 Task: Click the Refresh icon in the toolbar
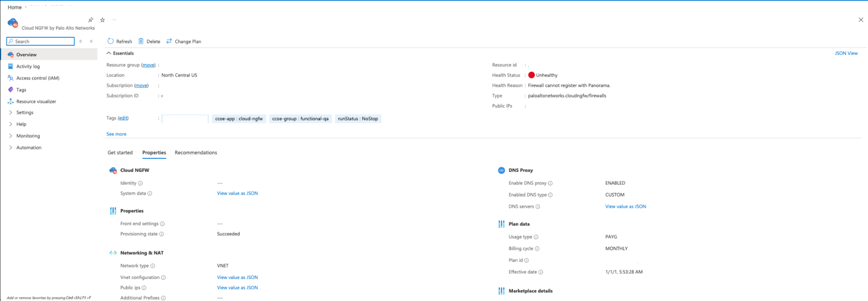(110, 41)
